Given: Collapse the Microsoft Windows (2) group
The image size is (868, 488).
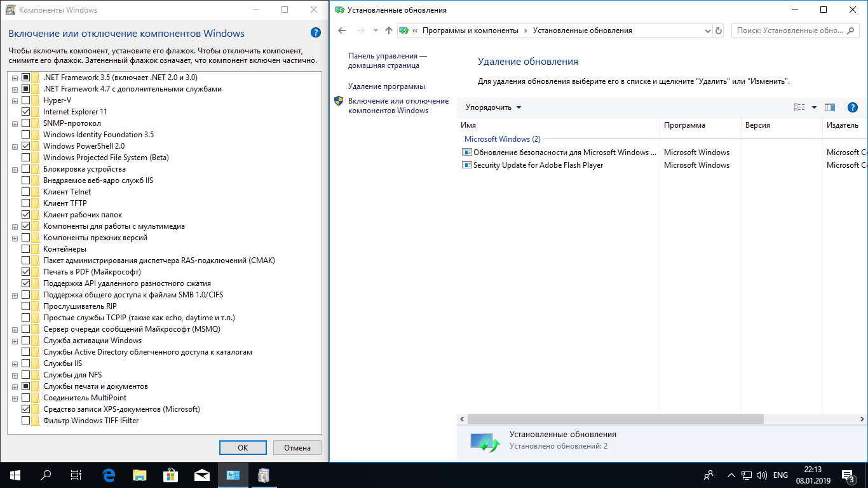Looking at the screenshot, I should click(502, 139).
